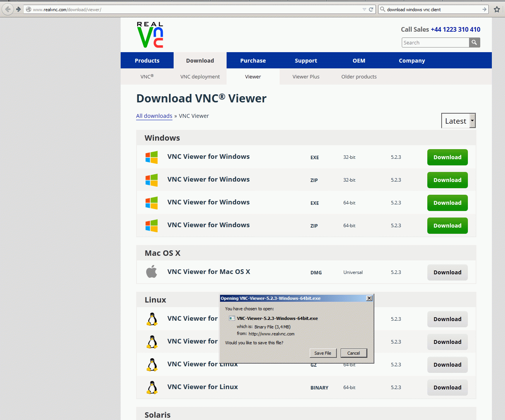505x420 pixels.
Task: Cancel the file download dialog
Action: (x=353, y=353)
